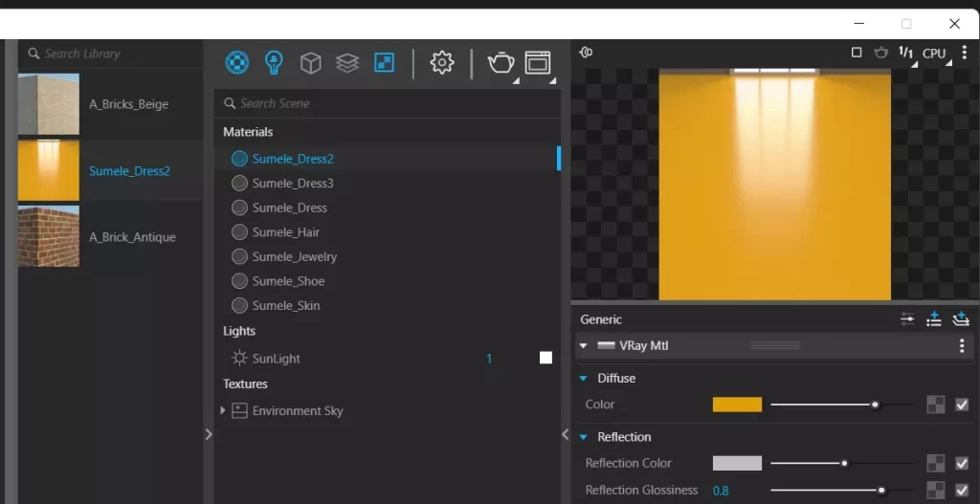Collapse the VRay Mtl layer
980x504 pixels.
583,345
